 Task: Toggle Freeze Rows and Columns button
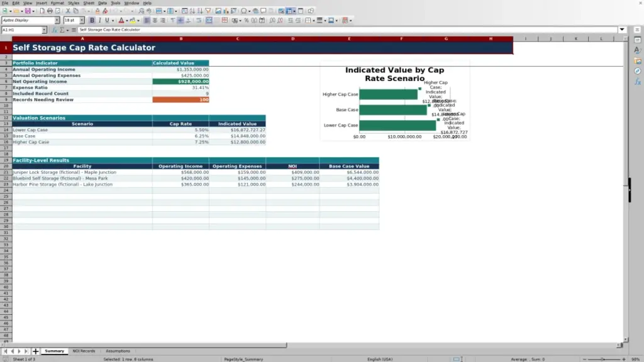pos(289,11)
